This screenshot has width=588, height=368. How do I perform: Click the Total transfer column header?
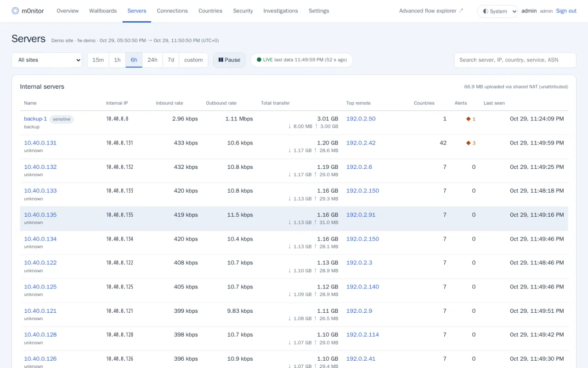(275, 103)
